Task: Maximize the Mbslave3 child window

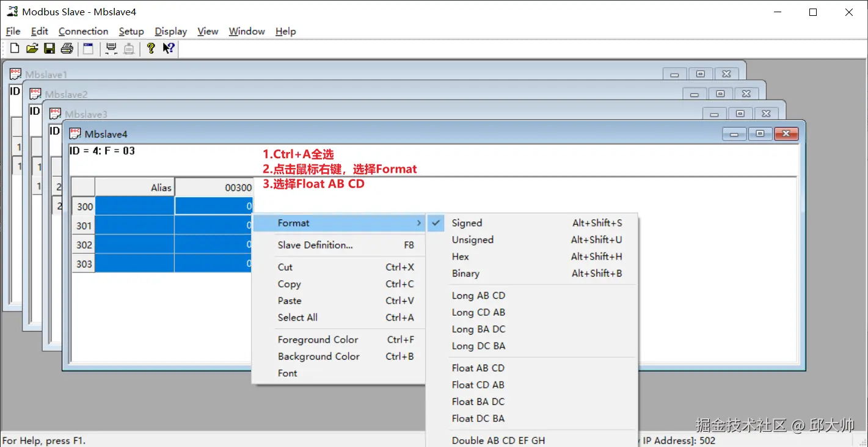Action: click(740, 114)
